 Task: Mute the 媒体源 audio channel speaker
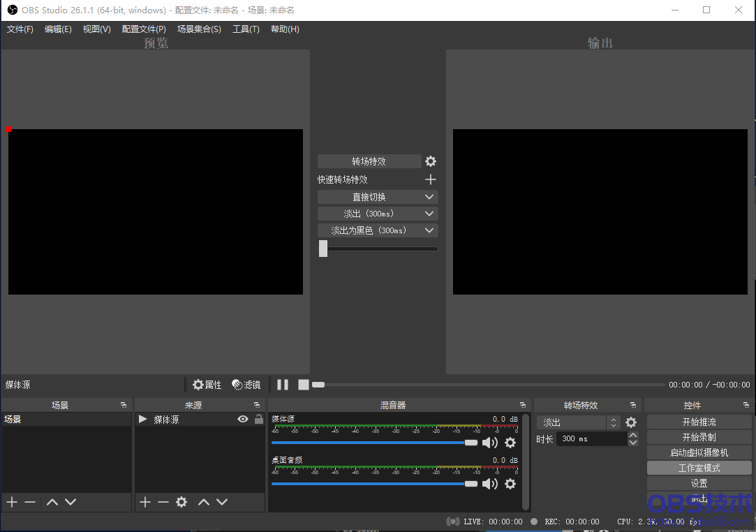tap(490, 443)
